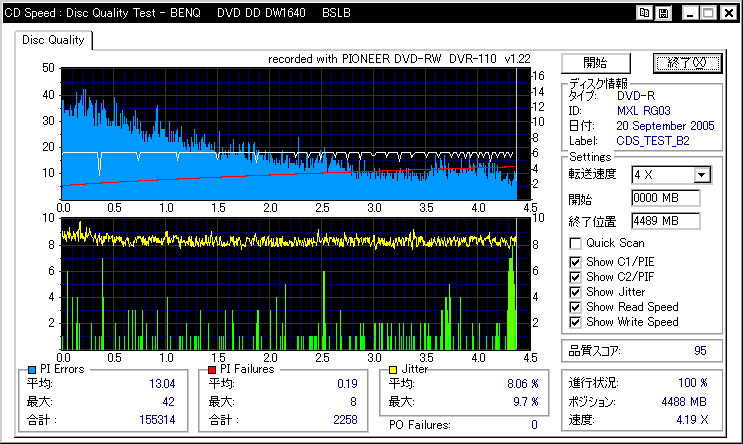The image size is (743, 444).
Task: Toggle Show Jitter checkbox
Action: pos(575,292)
